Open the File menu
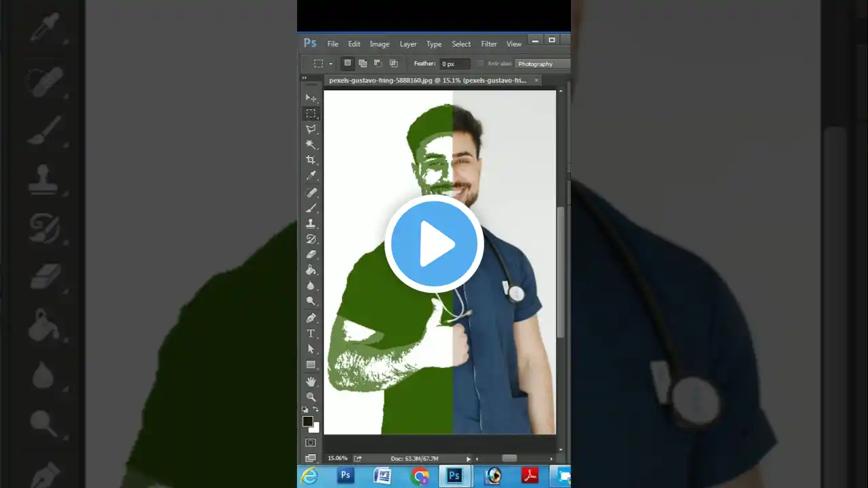868x488 pixels. (x=333, y=44)
